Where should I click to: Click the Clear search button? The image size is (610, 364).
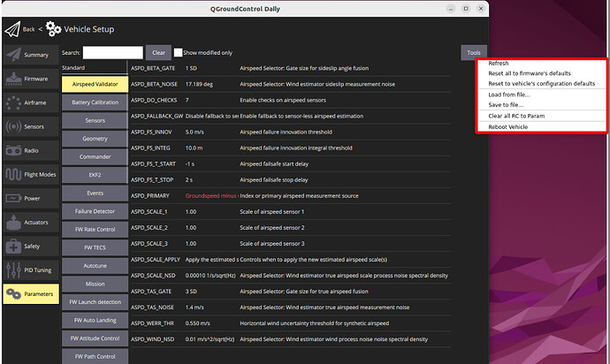(159, 52)
